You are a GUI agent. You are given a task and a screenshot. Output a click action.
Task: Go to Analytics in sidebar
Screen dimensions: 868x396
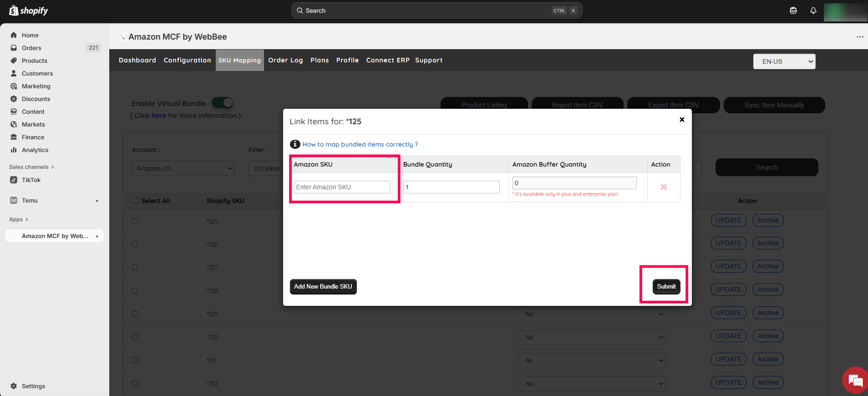pyautogui.click(x=35, y=150)
